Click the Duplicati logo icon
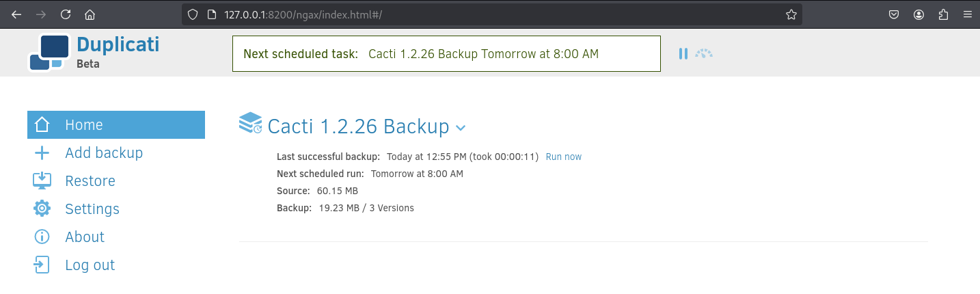 [49, 53]
